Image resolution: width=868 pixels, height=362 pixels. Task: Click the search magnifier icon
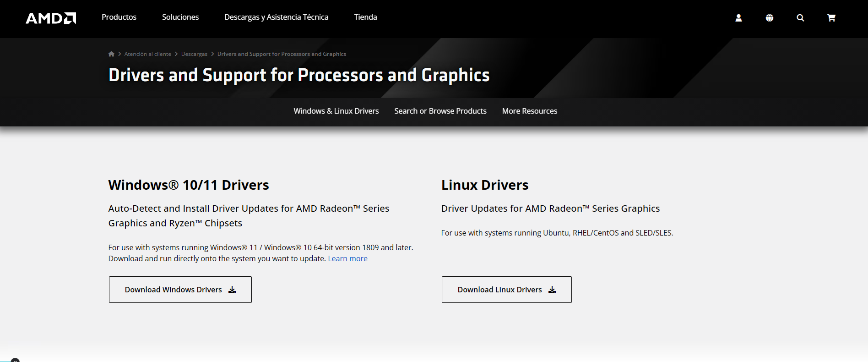pyautogui.click(x=800, y=18)
